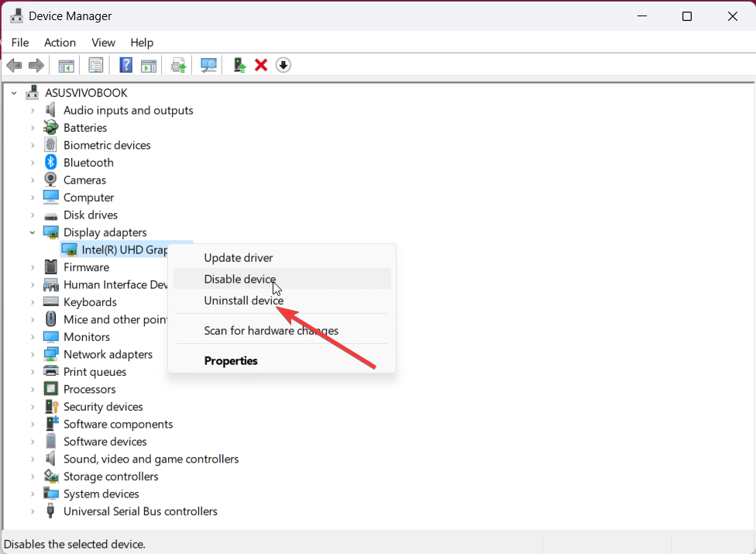Collapse the Display adapters category
The height and width of the screenshot is (554, 756).
(33, 232)
